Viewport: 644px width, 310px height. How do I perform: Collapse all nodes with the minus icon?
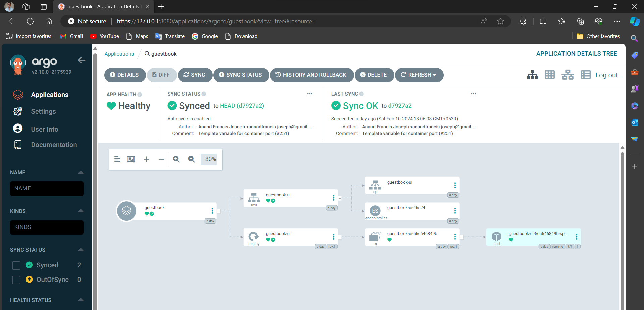pyautogui.click(x=161, y=159)
